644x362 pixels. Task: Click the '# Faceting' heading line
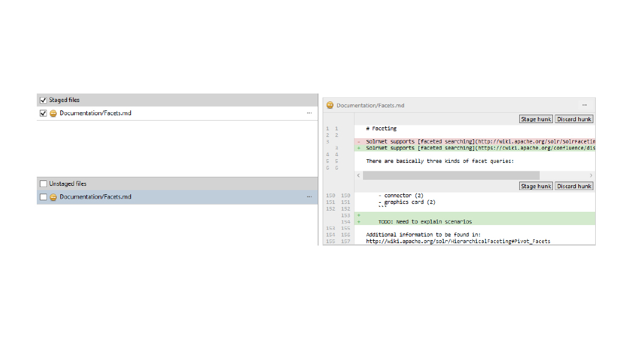381,129
